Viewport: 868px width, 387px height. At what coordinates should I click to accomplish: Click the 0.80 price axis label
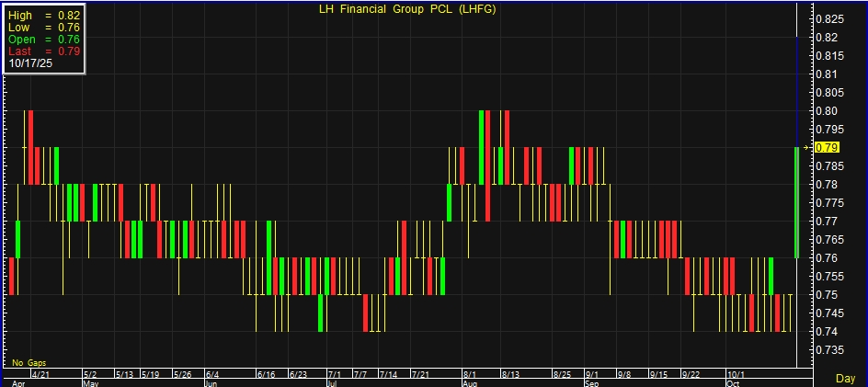point(828,110)
